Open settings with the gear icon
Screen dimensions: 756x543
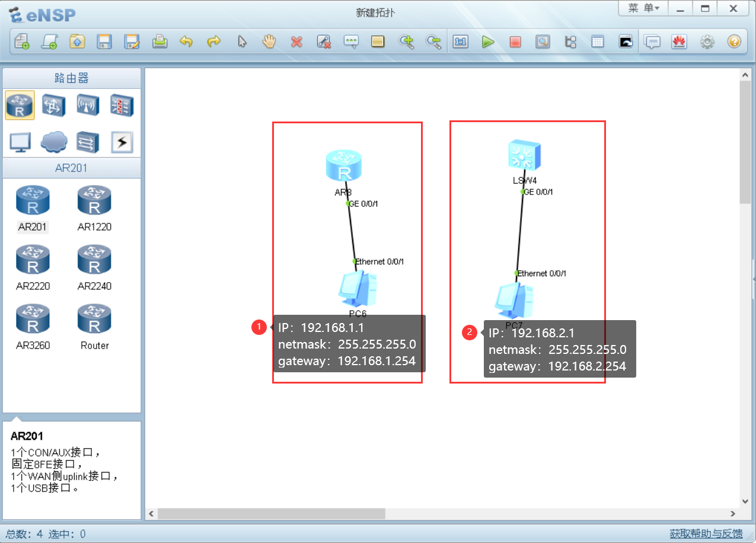coord(707,41)
